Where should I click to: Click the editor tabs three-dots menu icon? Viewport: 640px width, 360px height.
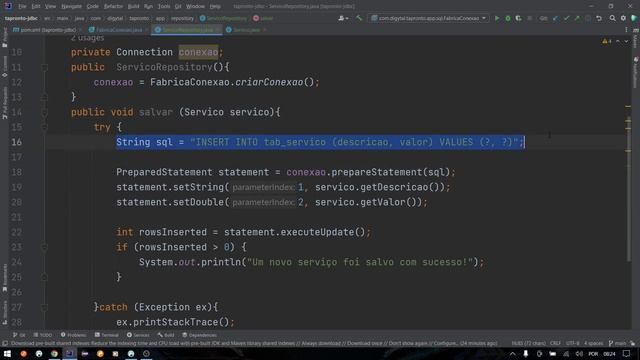pos(627,30)
